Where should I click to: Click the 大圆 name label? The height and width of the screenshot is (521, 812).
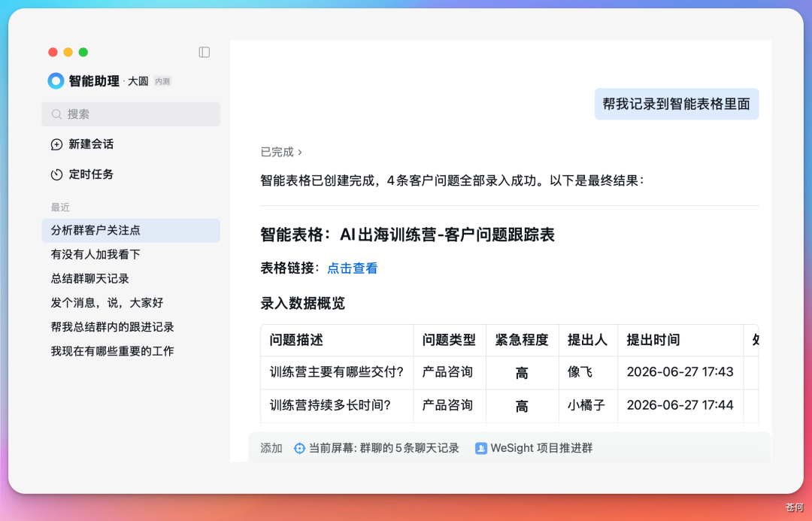point(138,81)
